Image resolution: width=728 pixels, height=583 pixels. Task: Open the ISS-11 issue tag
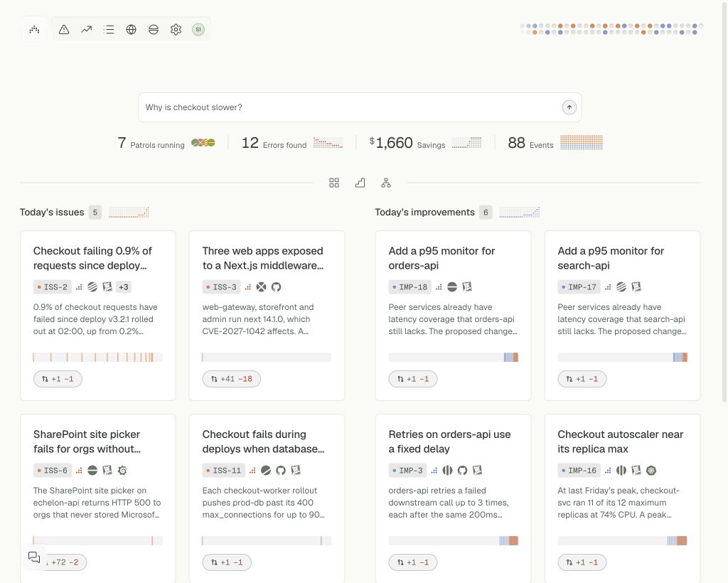point(224,470)
